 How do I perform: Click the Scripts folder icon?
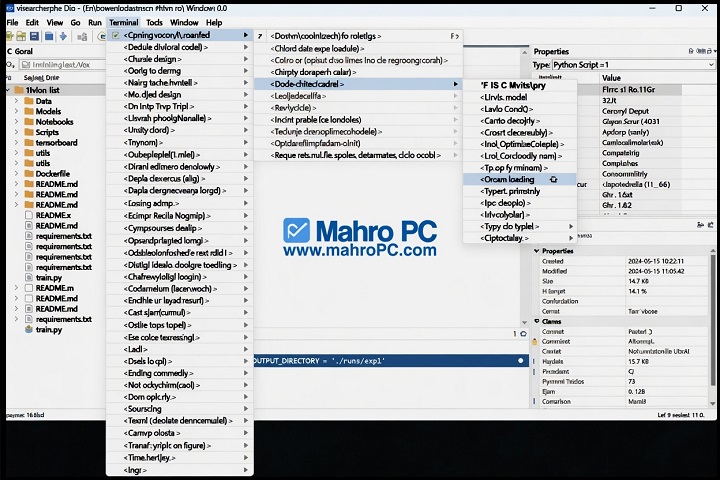[29, 132]
